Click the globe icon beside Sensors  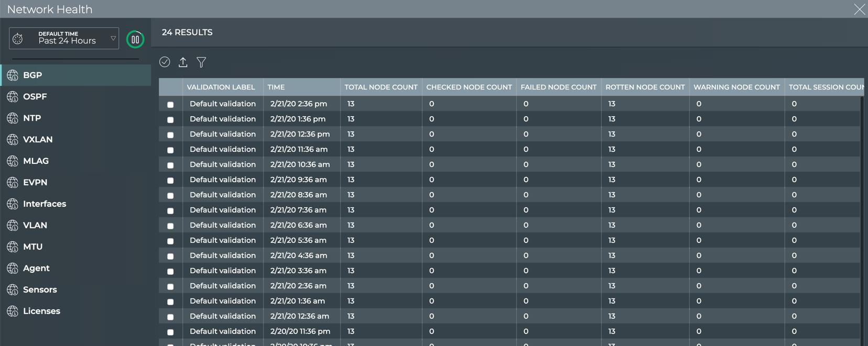(13, 290)
